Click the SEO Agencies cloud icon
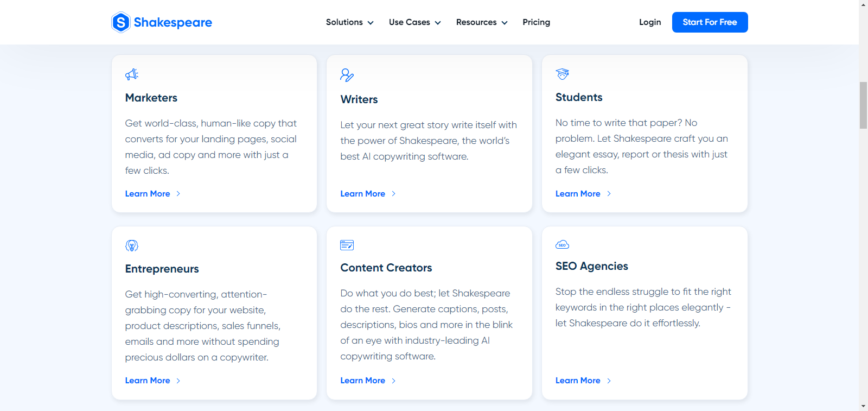868x411 pixels. [563, 244]
